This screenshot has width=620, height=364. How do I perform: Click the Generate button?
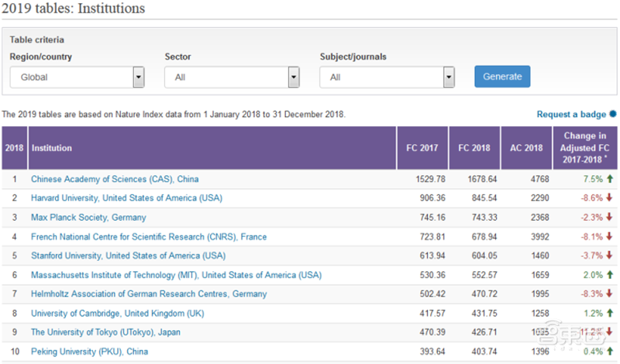pyautogui.click(x=502, y=77)
